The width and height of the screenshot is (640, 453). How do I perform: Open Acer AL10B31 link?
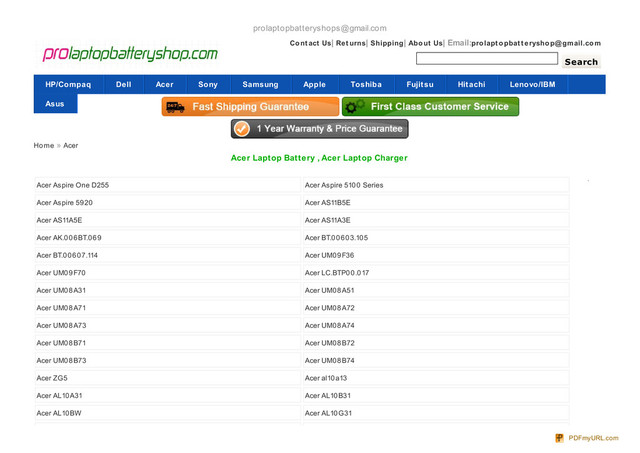click(x=328, y=396)
